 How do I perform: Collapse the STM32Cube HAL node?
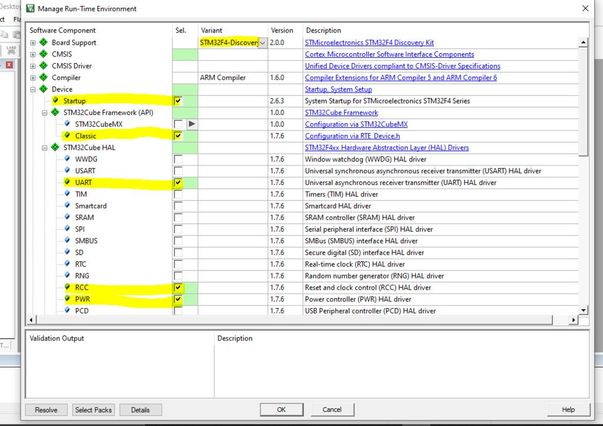[45, 148]
